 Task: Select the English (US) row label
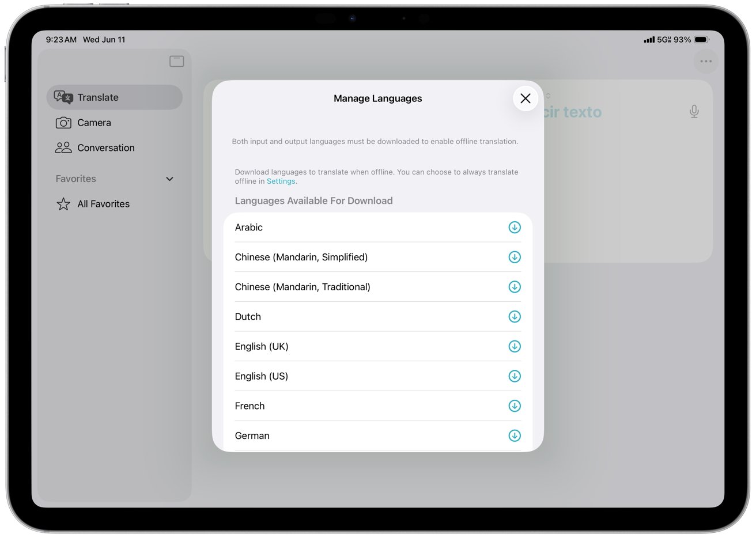261,376
